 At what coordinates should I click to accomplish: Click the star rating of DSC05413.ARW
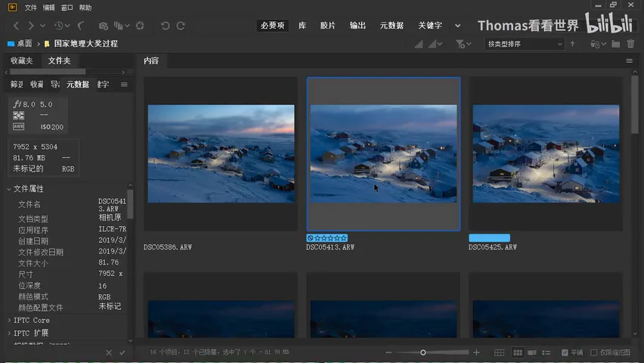330,238
